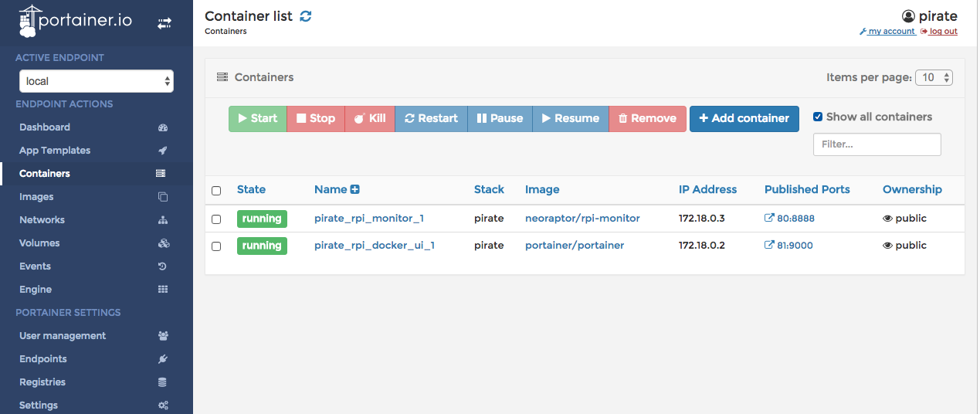Click the log out link
Viewport: 980px width, 414px height.
[939, 32]
